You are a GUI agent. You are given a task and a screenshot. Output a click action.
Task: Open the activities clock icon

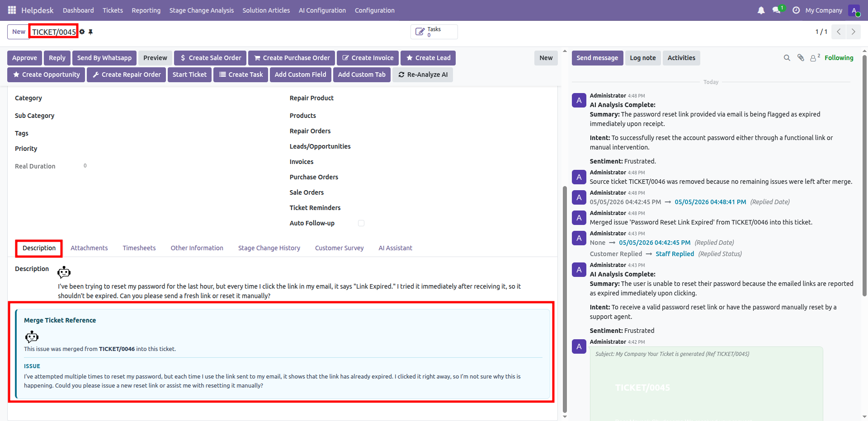[x=796, y=10]
